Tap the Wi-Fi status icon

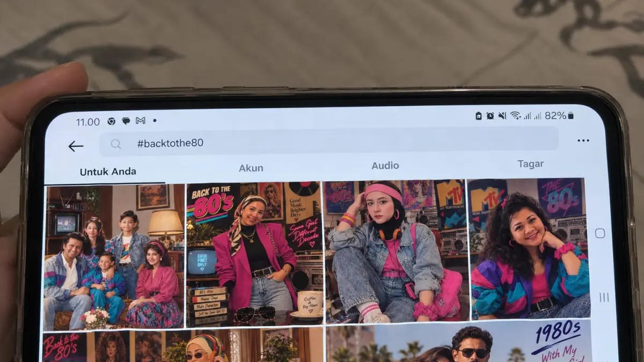point(515,115)
